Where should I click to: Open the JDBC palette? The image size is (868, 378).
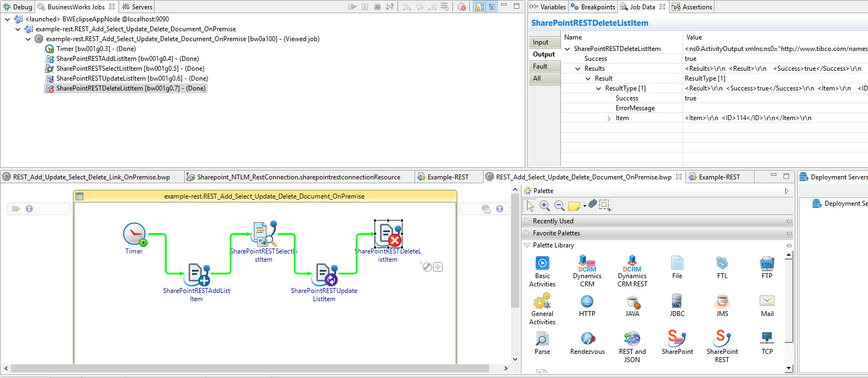coord(677,306)
